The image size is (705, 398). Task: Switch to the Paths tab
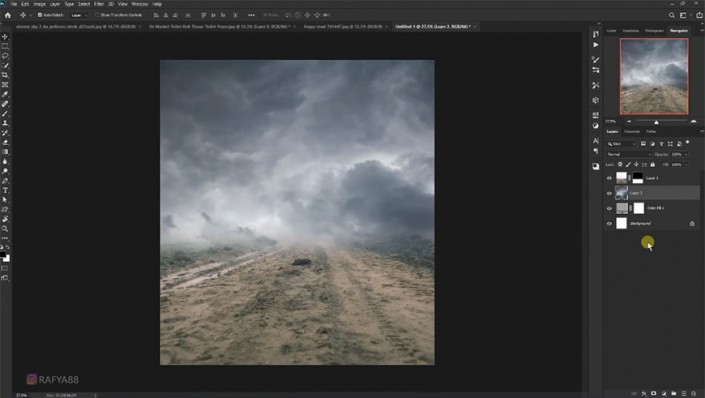click(x=651, y=131)
